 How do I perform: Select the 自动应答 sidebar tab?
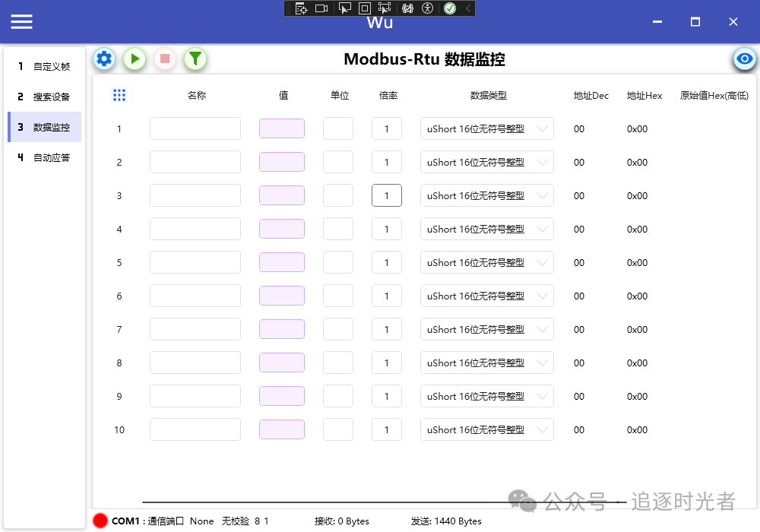click(43, 157)
